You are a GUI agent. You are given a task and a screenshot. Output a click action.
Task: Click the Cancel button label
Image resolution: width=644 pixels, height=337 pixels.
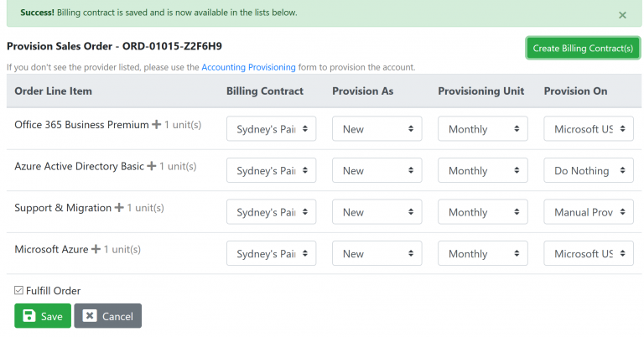click(117, 317)
